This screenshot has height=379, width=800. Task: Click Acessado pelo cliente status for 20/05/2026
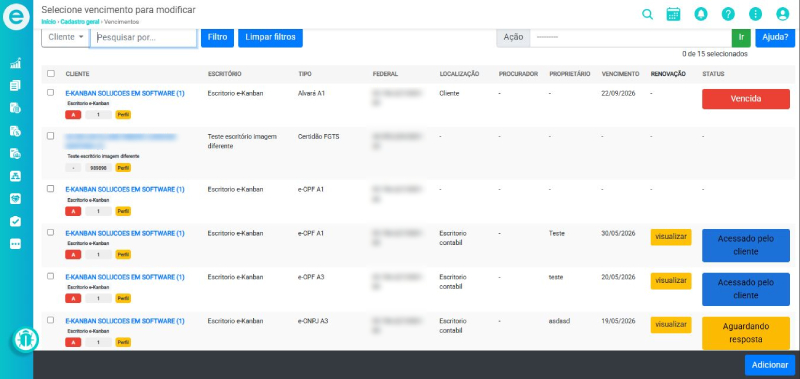(746, 289)
